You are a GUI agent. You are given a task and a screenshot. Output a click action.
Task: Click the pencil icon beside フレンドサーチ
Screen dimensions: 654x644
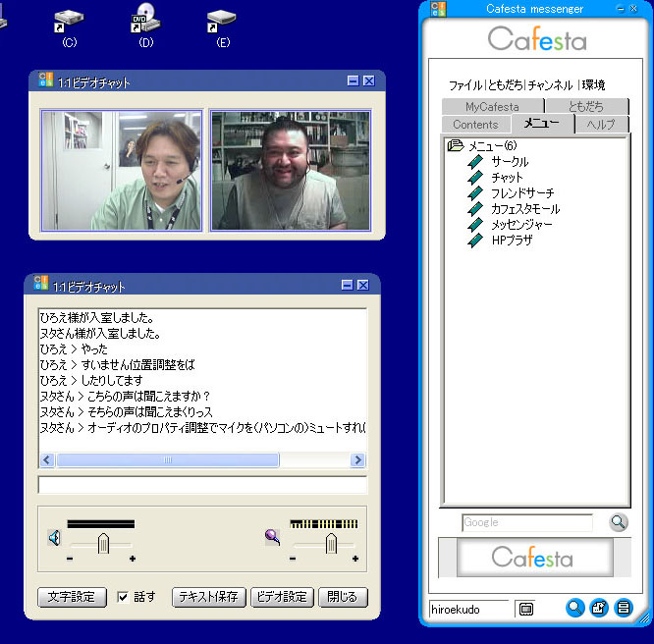click(x=475, y=193)
